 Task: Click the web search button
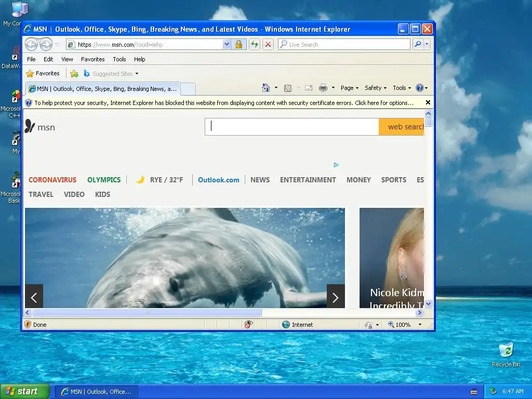click(402, 127)
